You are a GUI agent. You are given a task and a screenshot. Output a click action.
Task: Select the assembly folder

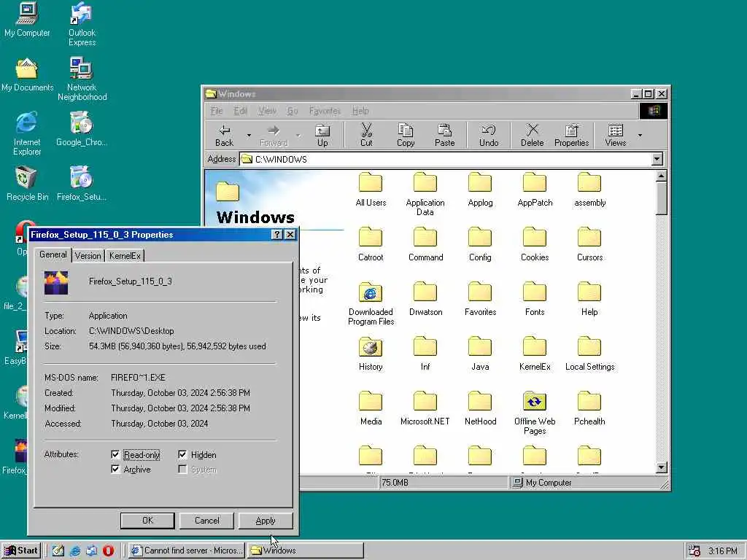coord(589,189)
